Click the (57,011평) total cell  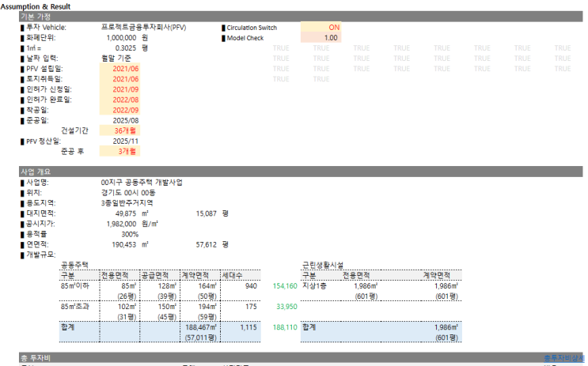point(201,338)
